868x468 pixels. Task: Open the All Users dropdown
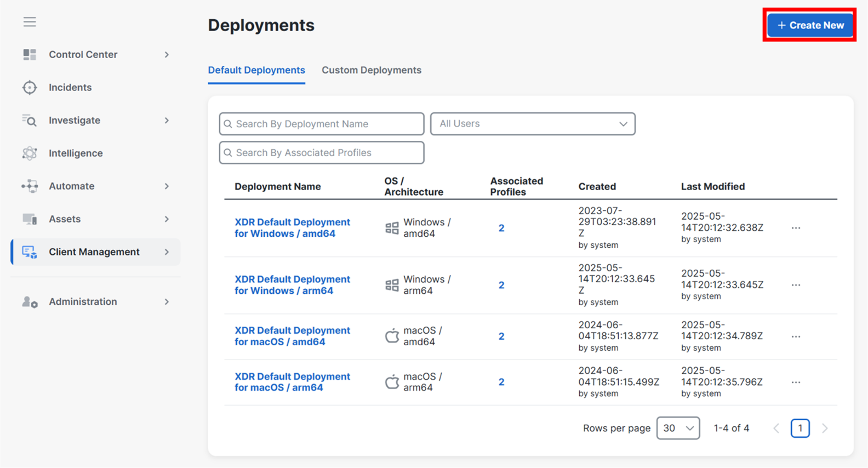[532, 124]
